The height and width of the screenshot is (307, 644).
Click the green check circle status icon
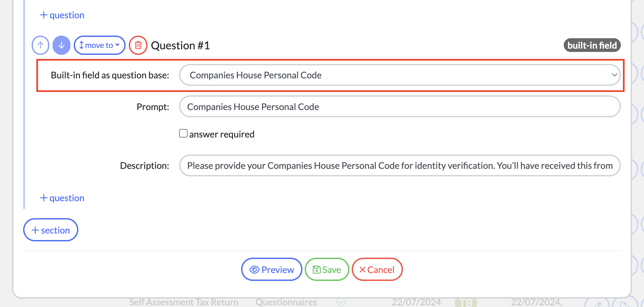coord(341,302)
